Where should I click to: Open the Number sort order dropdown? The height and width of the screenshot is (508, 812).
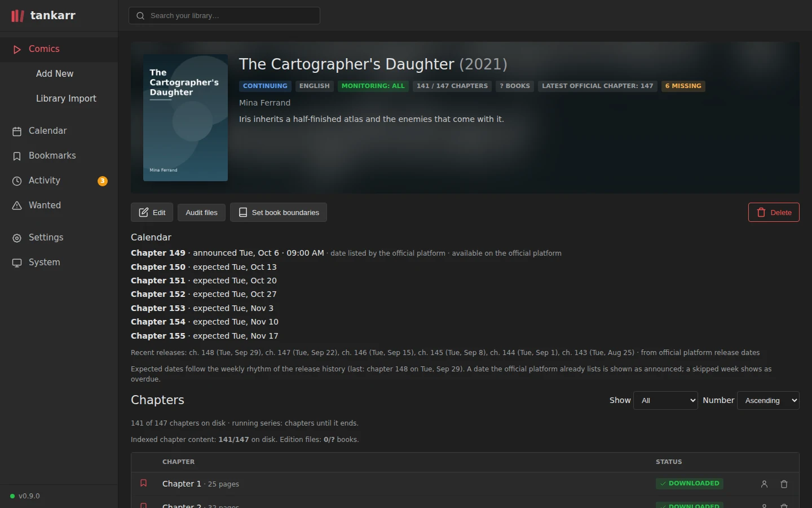pyautogui.click(x=768, y=401)
